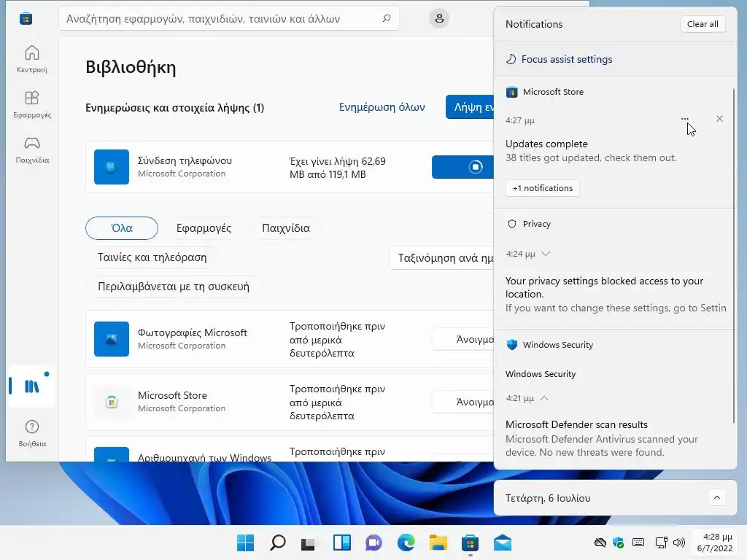
Task: Select the Όλα filter tab
Action: pos(122,228)
